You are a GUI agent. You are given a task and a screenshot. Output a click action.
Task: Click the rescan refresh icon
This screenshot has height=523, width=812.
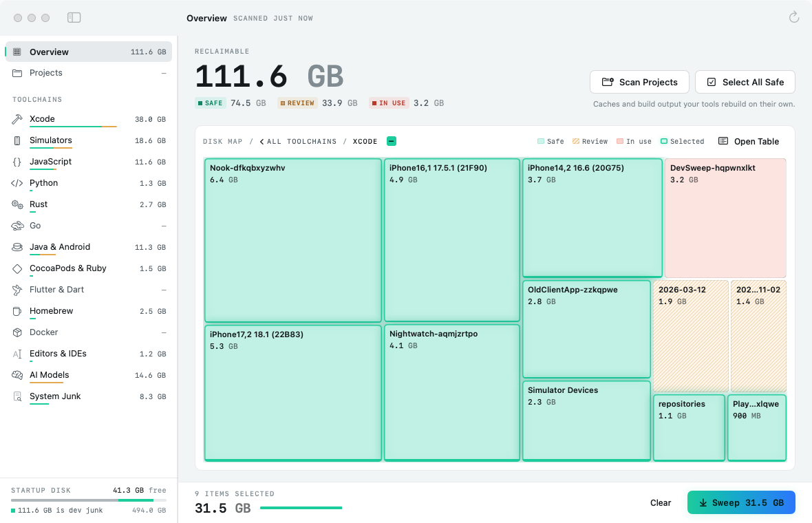click(x=794, y=18)
